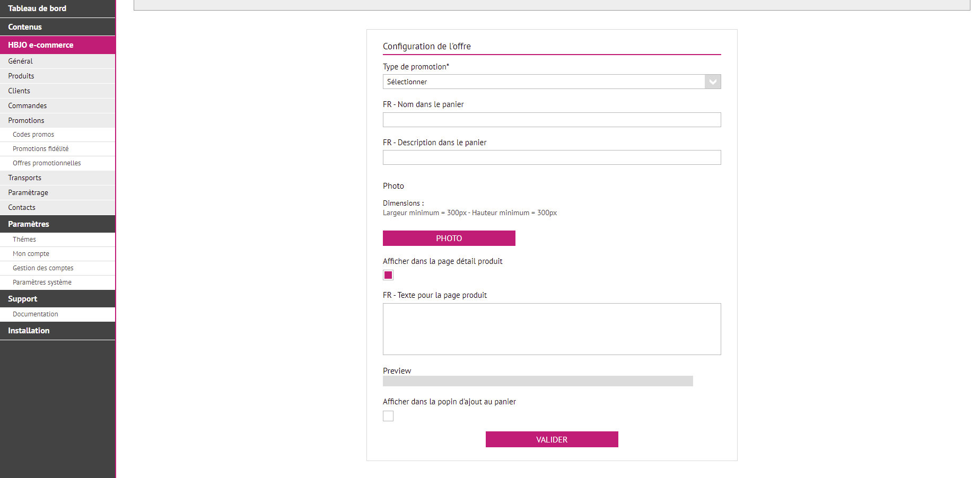The width and height of the screenshot is (980, 478).
Task: Open the Type de promotion select box
Action: coord(544,82)
